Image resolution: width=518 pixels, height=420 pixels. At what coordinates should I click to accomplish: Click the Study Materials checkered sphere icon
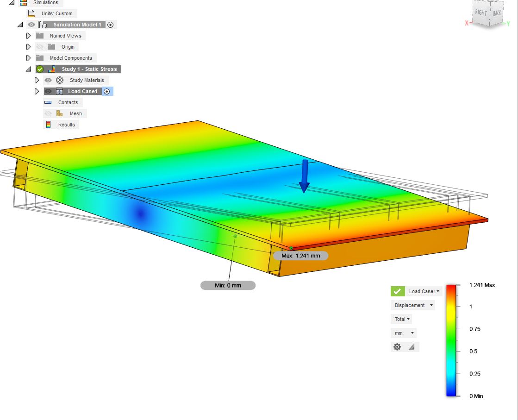point(60,80)
